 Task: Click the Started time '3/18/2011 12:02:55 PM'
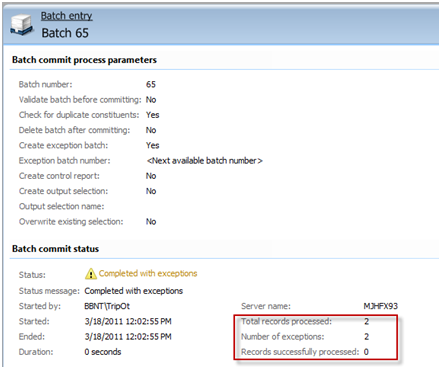coord(128,321)
